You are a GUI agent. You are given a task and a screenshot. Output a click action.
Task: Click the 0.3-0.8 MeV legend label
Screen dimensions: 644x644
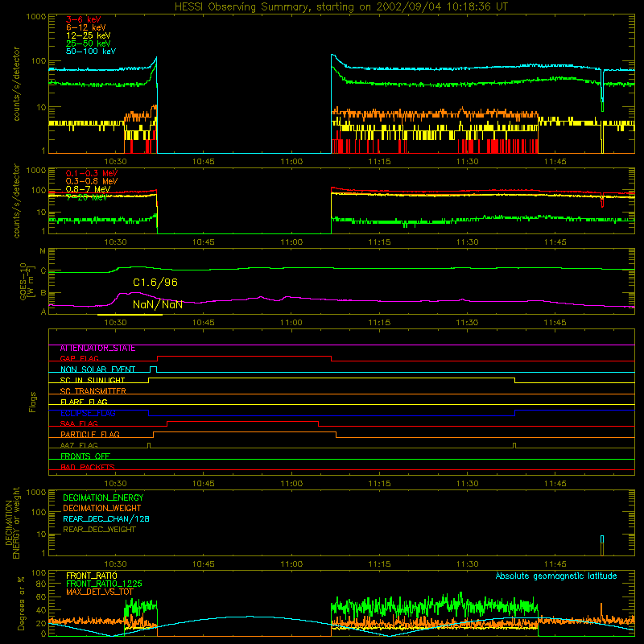tap(92, 181)
